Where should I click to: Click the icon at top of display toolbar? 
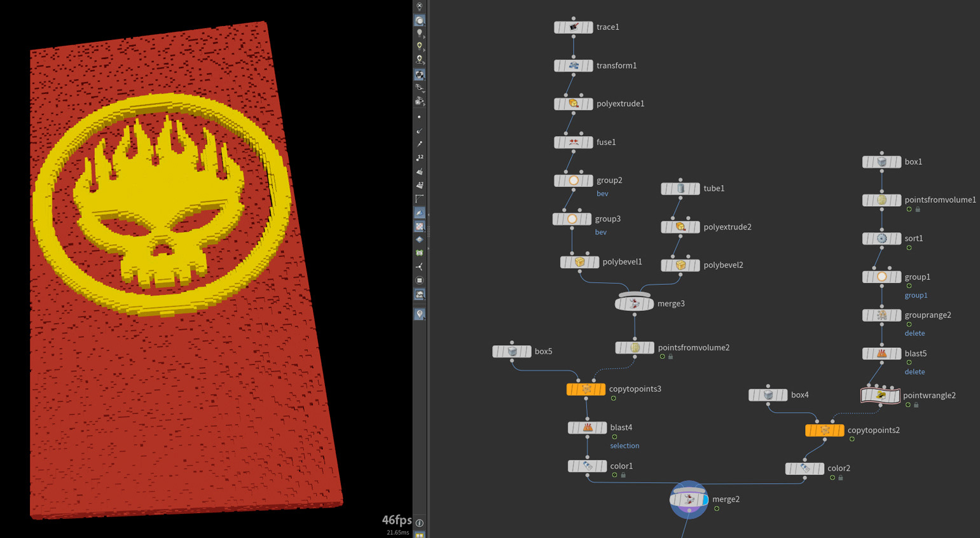click(420, 6)
